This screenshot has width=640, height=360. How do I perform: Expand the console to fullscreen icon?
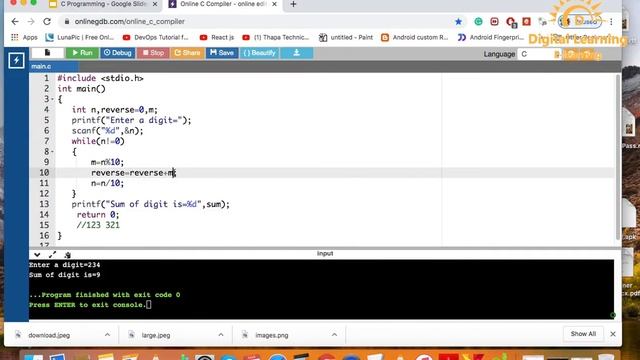coord(52,255)
